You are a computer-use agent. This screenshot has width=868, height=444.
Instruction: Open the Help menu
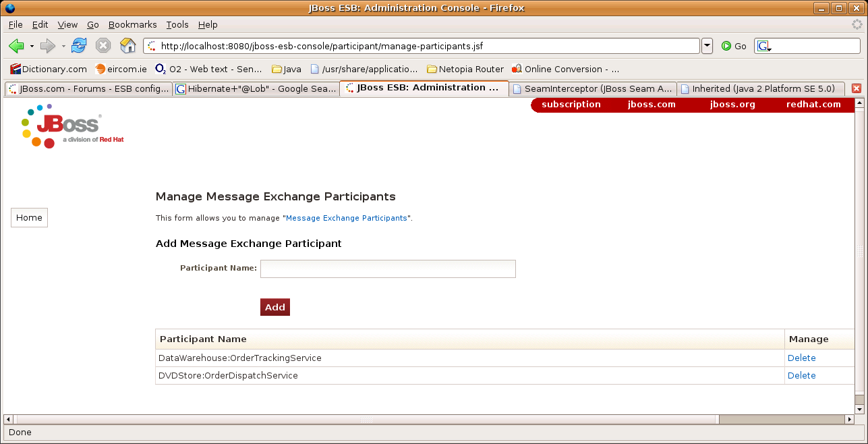click(208, 24)
